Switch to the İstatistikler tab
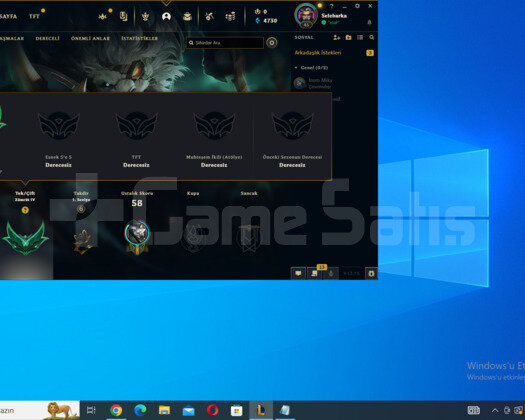The image size is (525, 420). pyautogui.click(x=140, y=38)
